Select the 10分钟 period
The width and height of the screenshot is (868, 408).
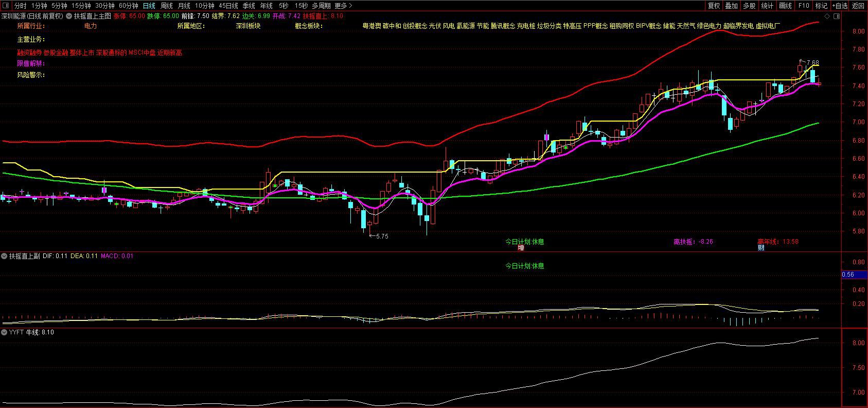[204, 6]
